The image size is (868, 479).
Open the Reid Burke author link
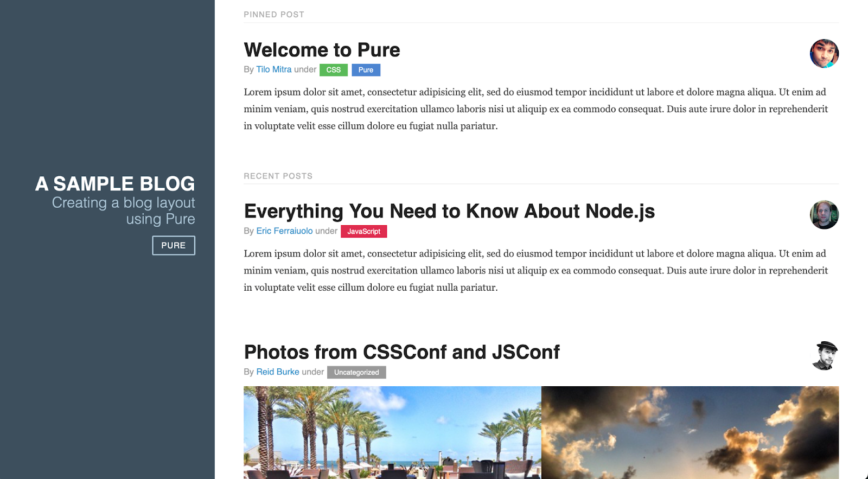tap(278, 372)
